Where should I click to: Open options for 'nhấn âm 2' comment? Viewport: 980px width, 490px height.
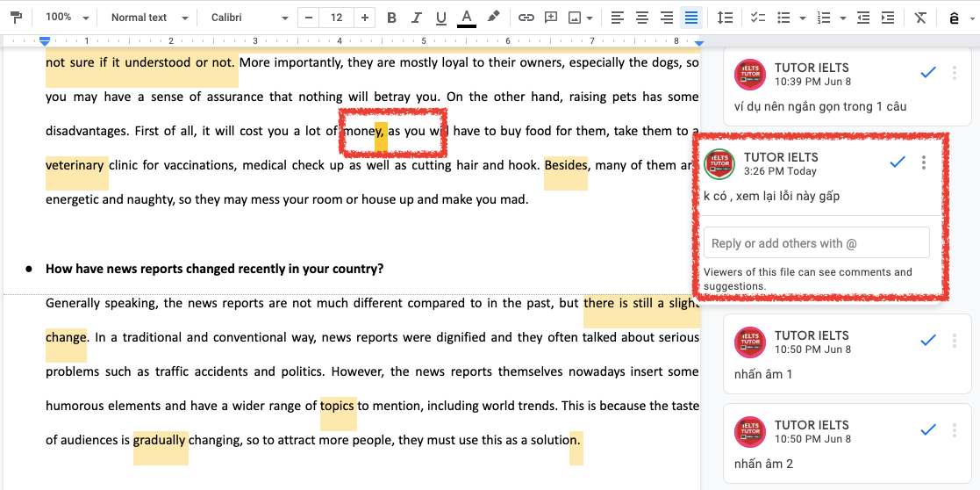[x=955, y=430]
